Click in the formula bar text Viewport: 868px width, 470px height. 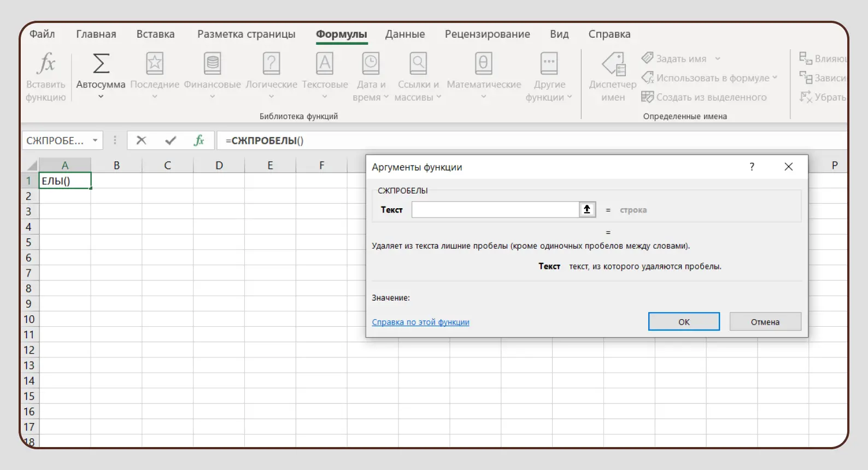(x=265, y=140)
